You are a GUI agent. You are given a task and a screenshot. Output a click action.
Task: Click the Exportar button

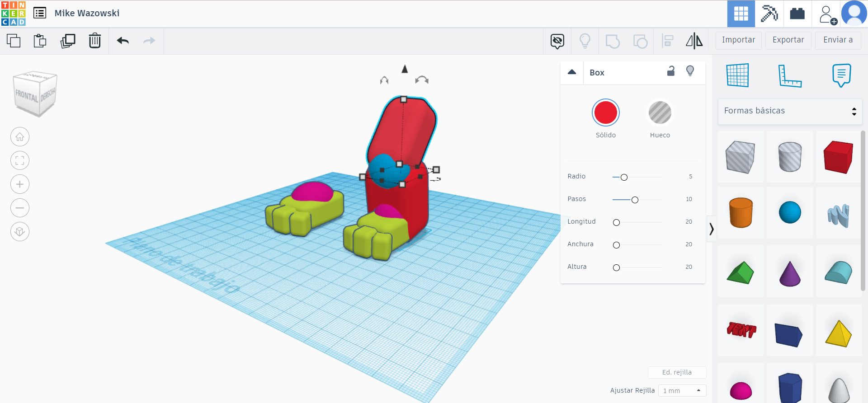click(788, 40)
